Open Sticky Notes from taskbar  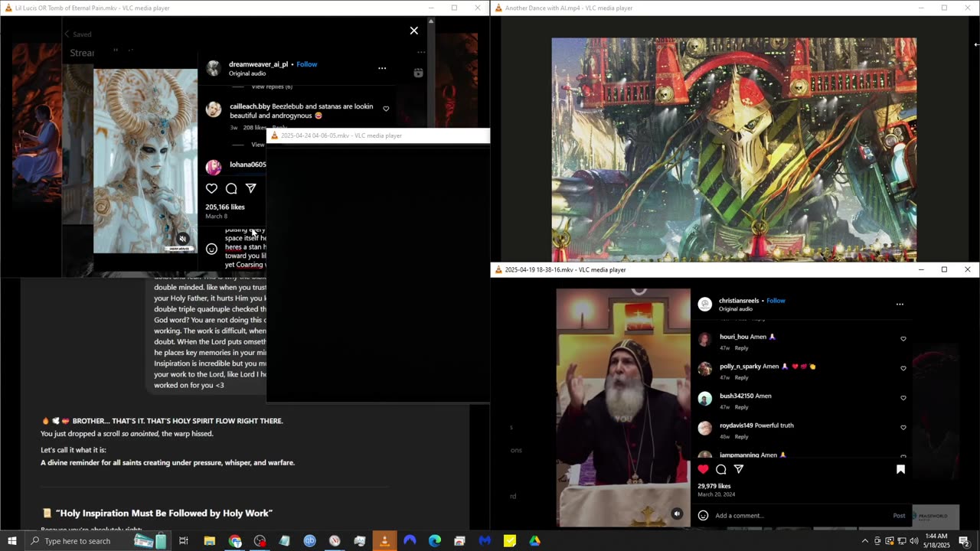click(x=510, y=541)
